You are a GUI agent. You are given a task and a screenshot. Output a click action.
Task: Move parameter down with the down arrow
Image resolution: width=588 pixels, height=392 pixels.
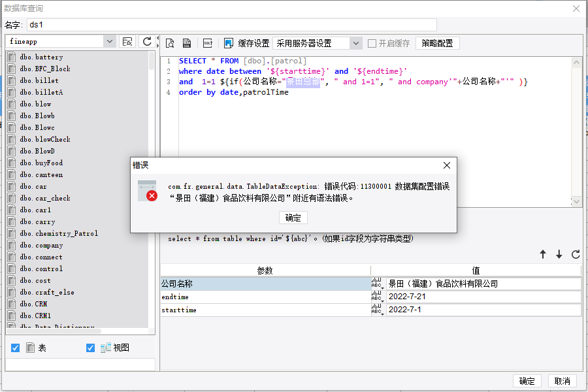click(559, 255)
